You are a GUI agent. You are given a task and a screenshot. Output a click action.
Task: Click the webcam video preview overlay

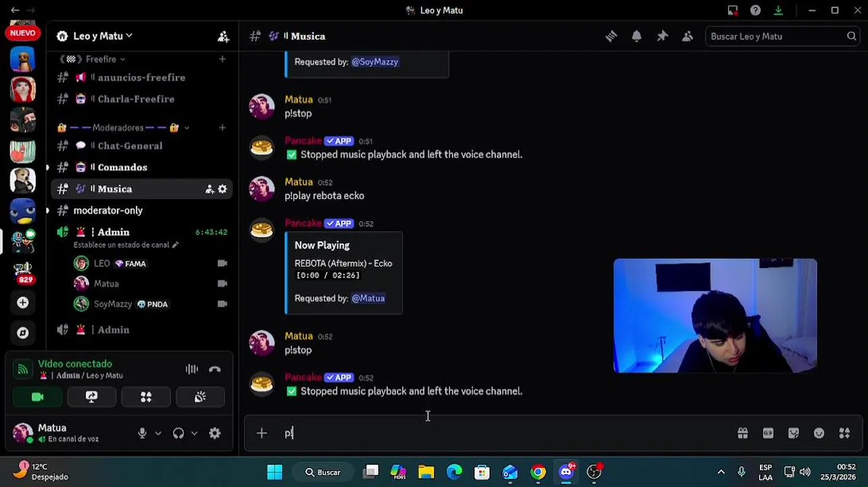pos(715,316)
